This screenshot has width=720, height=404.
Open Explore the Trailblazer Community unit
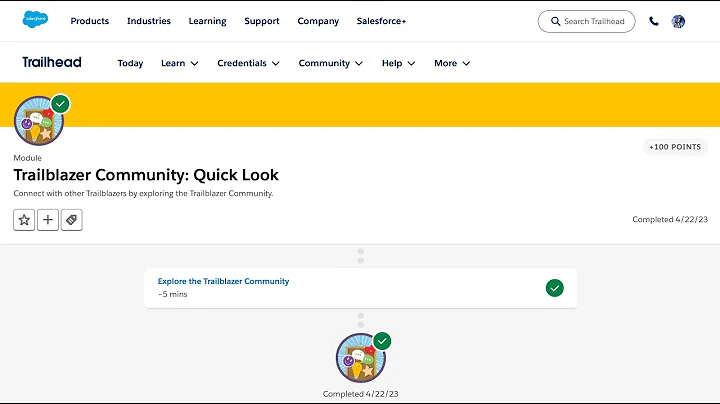(223, 281)
